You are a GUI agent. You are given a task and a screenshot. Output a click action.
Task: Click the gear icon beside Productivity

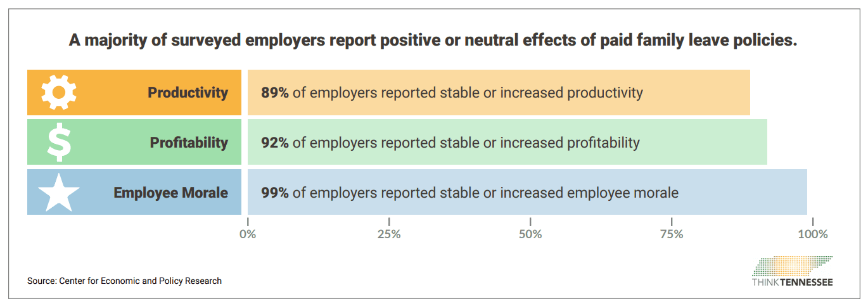pos(58,92)
